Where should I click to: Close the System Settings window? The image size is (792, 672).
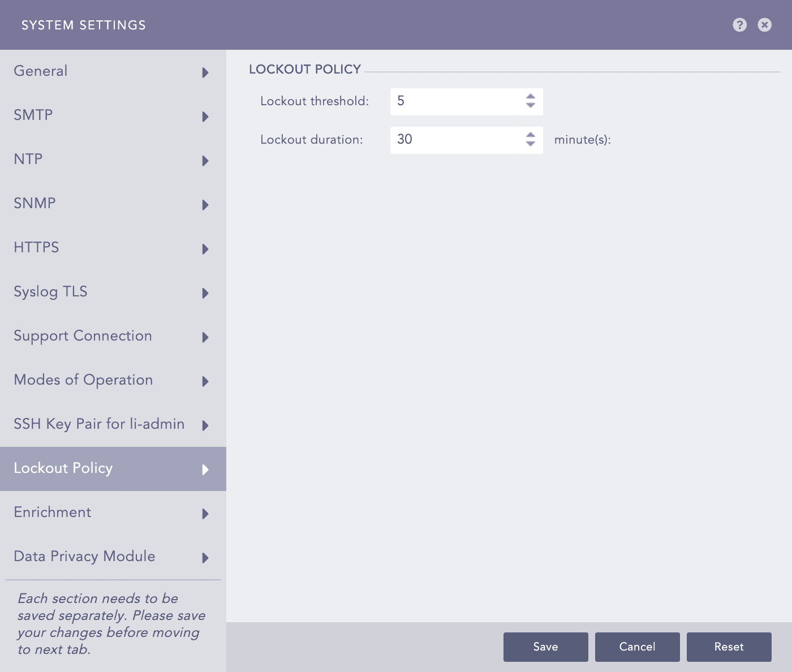pos(764,25)
